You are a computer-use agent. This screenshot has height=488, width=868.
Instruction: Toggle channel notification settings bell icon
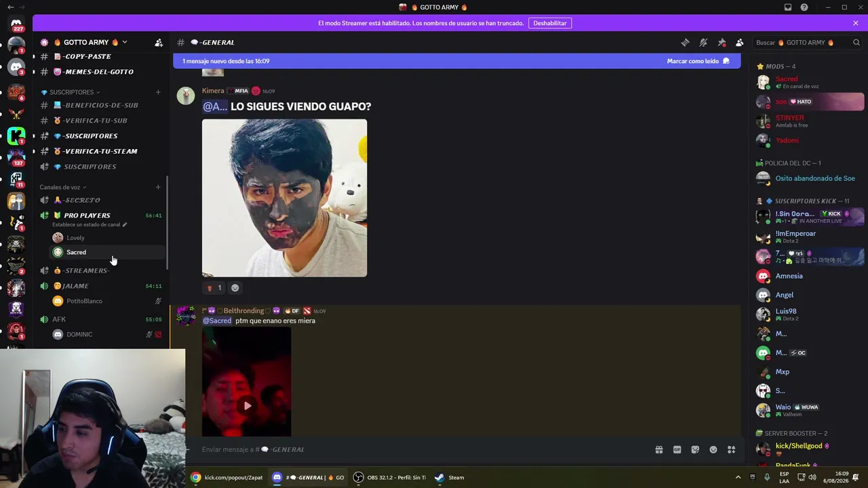click(x=703, y=42)
